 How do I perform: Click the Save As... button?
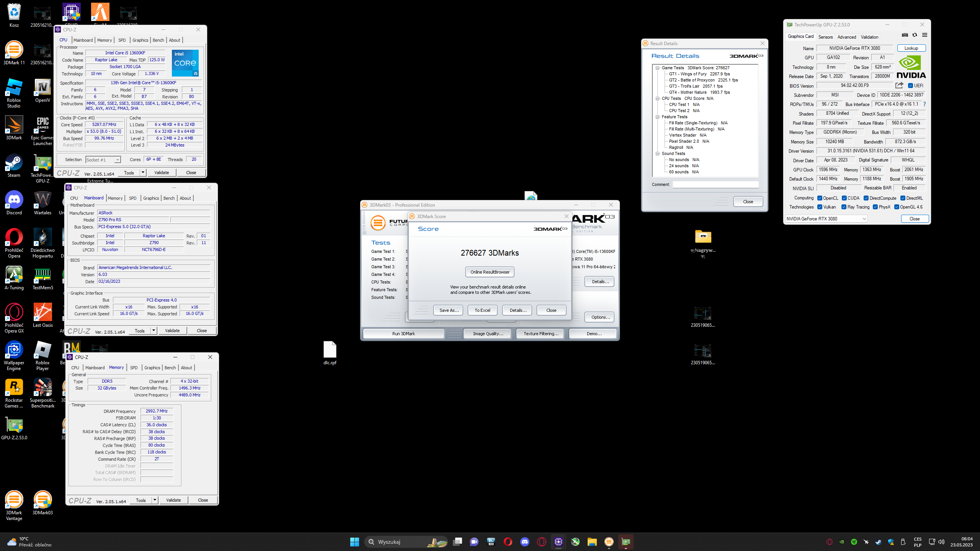449,310
